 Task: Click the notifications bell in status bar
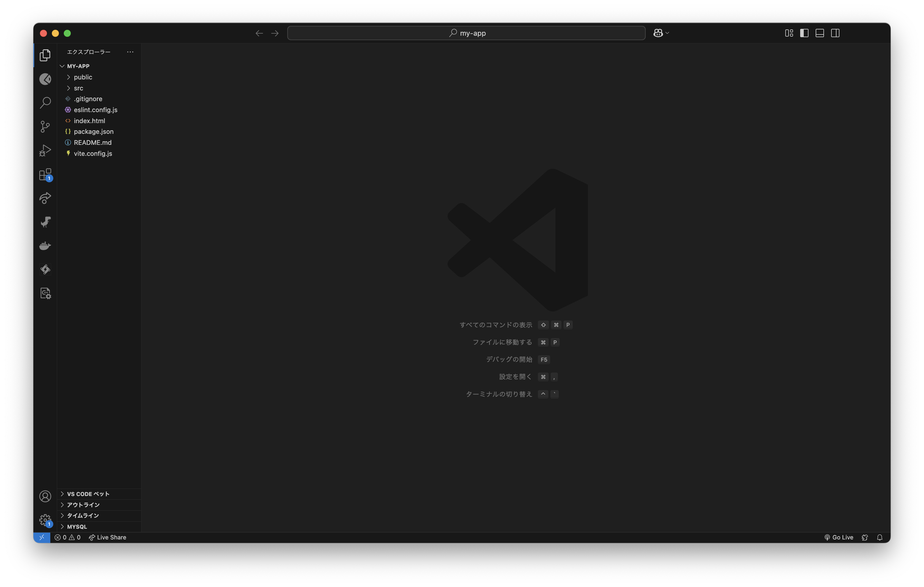pos(879,537)
